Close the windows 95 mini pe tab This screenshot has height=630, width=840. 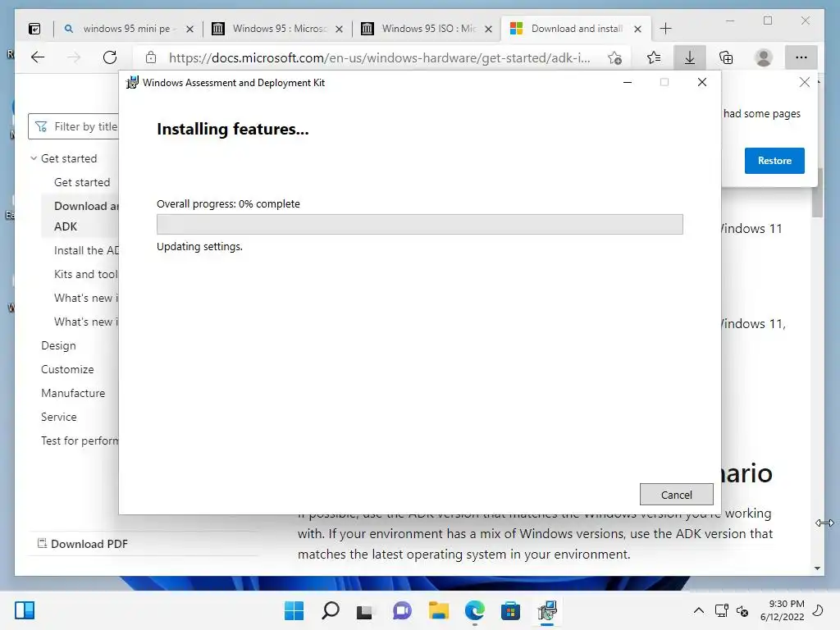[x=189, y=29]
